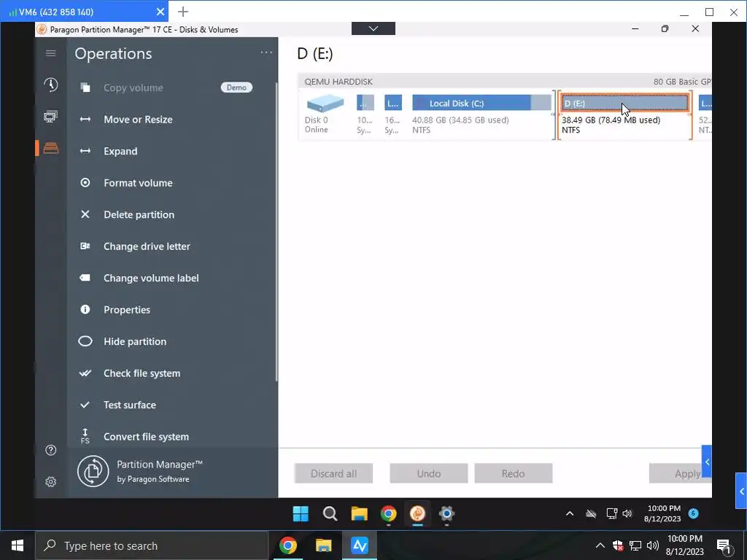Click the Paragon app icon in VM taskbar
The height and width of the screenshot is (560, 747).
pyautogui.click(x=417, y=514)
